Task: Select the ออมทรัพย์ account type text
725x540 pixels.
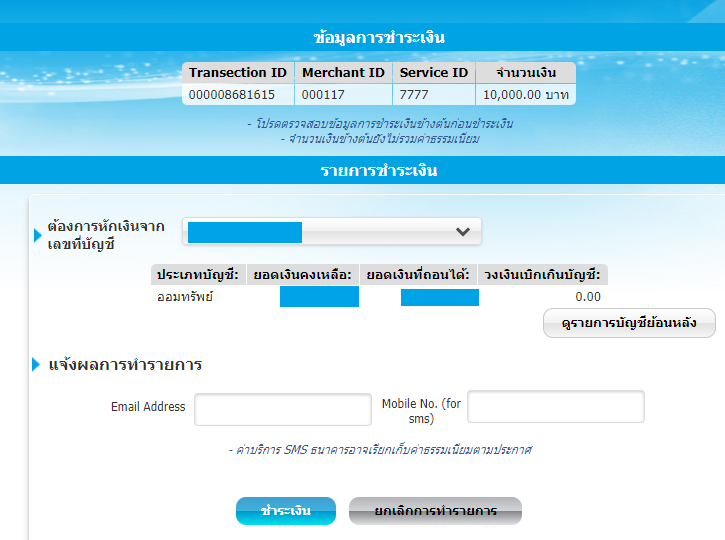Action: [185, 297]
